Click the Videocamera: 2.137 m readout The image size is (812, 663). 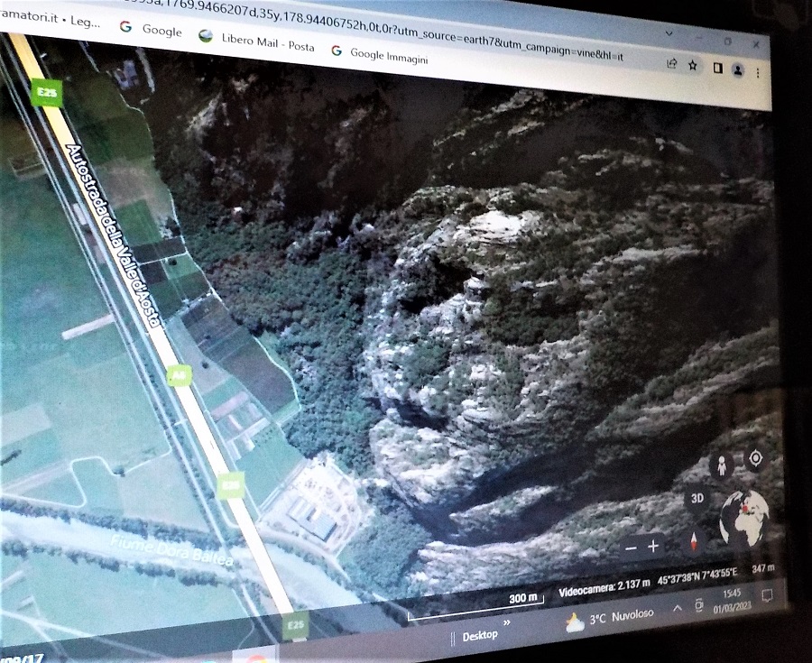[604, 587]
